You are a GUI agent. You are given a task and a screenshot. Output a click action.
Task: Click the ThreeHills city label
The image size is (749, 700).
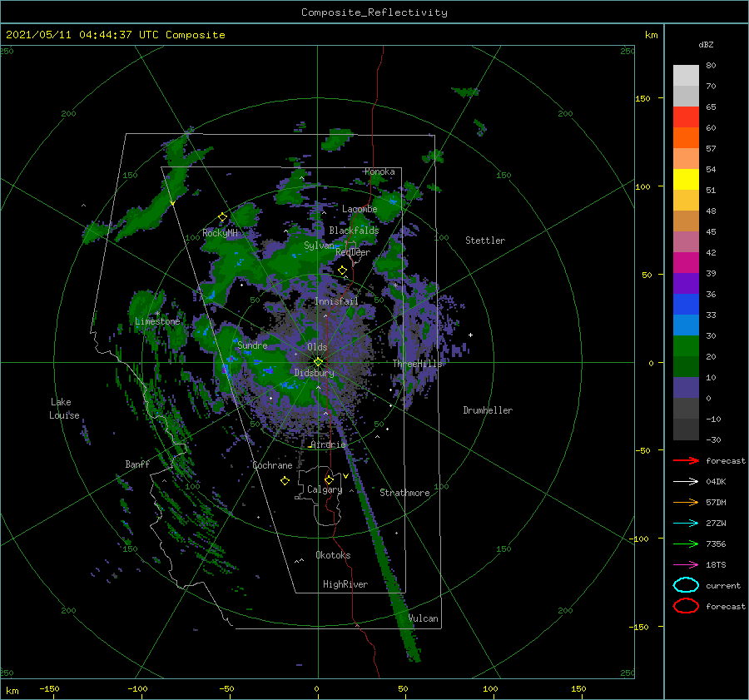(418, 364)
